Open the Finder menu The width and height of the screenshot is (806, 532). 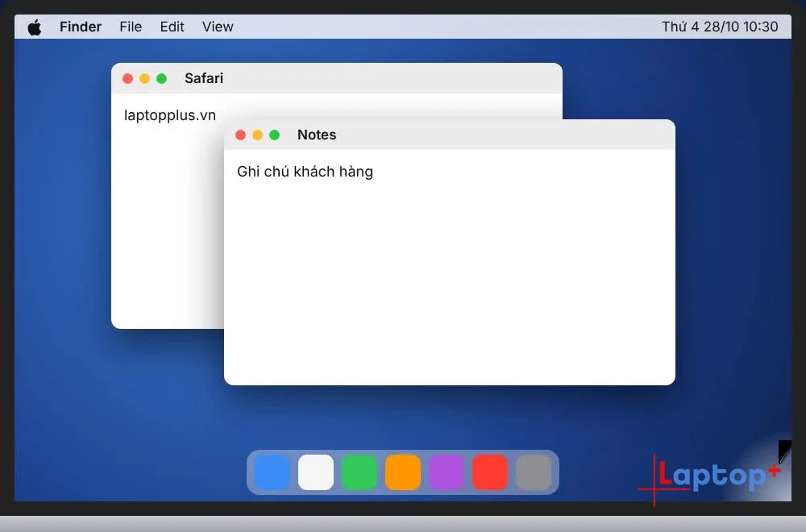(x=80, y=27)
